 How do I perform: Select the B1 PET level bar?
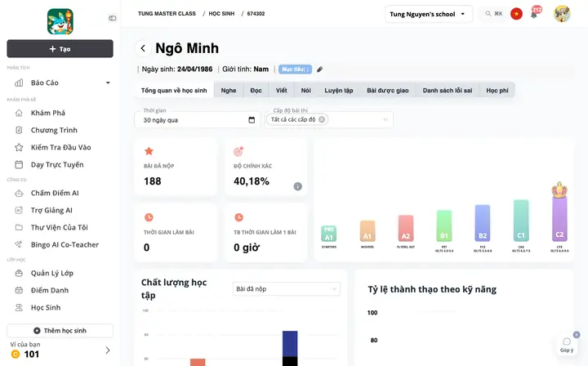[444, 225]
